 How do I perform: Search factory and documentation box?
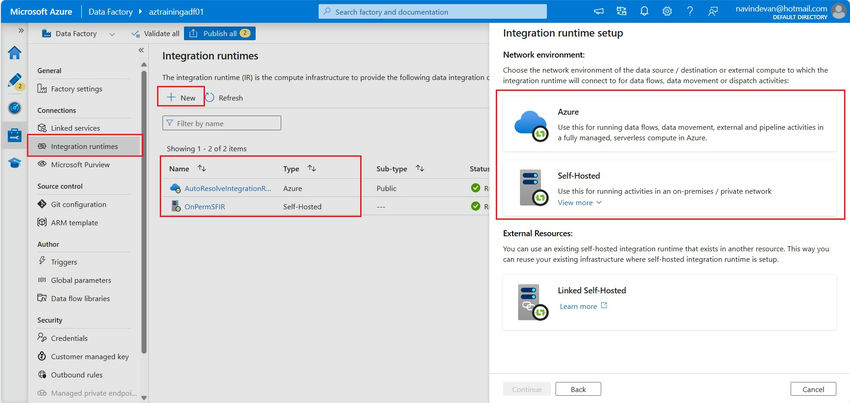pos(433,11)
